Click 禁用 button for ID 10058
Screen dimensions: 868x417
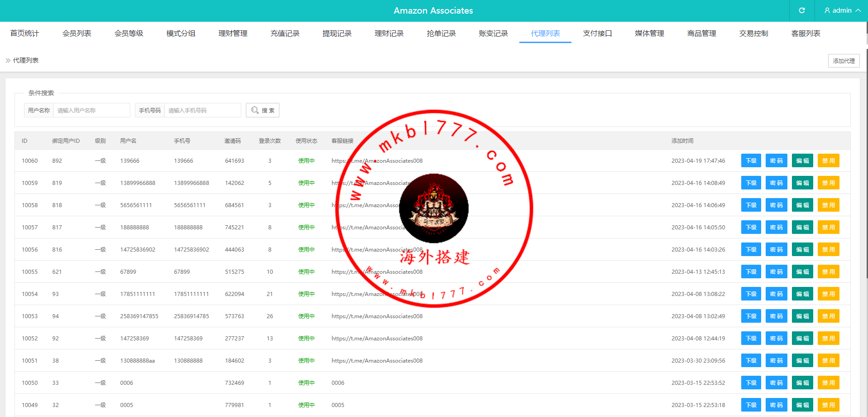[x=829, y=205]
